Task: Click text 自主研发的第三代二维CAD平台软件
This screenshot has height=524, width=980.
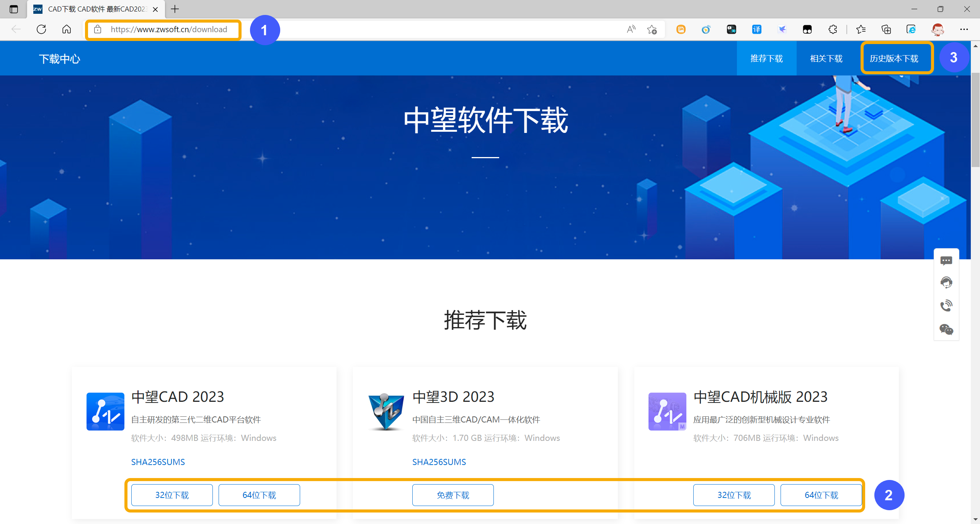Action: (196, 420)
